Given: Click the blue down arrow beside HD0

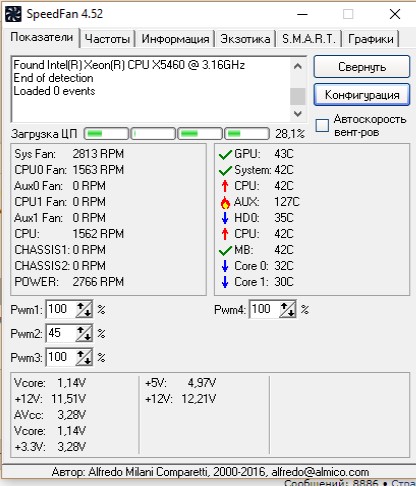Looking at the screenshot, I should [x=225, y=218].
